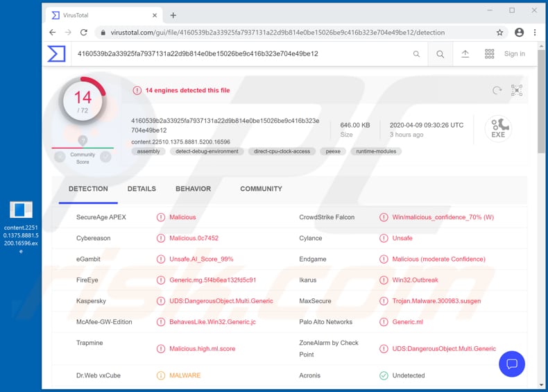Viewport: 548px width, 392px height.
Task: Click the file hash text in summary
Action: pyautogui.click(x=225, y=126)
